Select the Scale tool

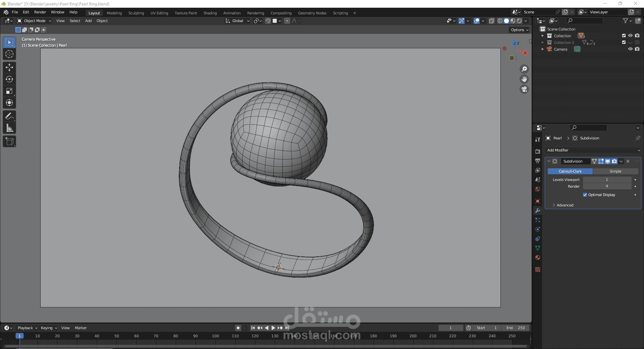point(9,91)
